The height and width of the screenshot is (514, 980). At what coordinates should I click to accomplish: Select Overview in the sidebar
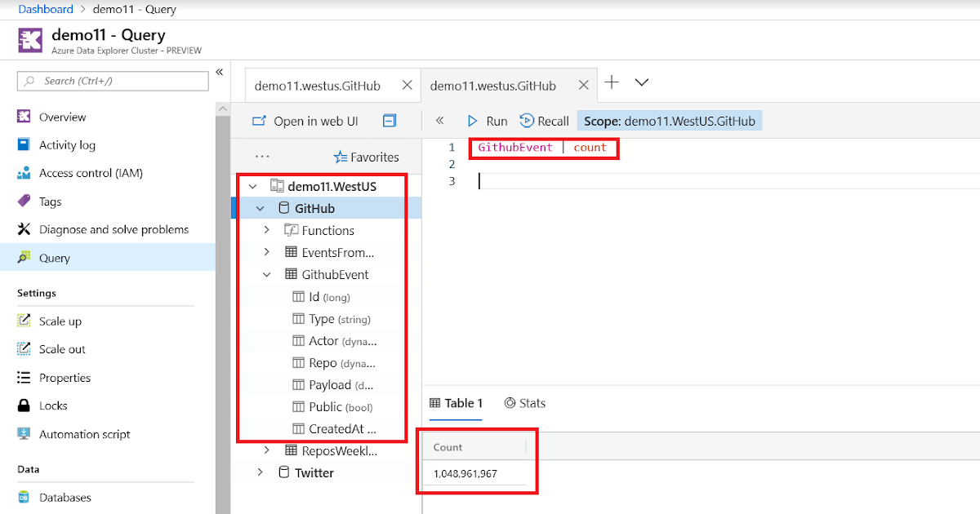60,117
